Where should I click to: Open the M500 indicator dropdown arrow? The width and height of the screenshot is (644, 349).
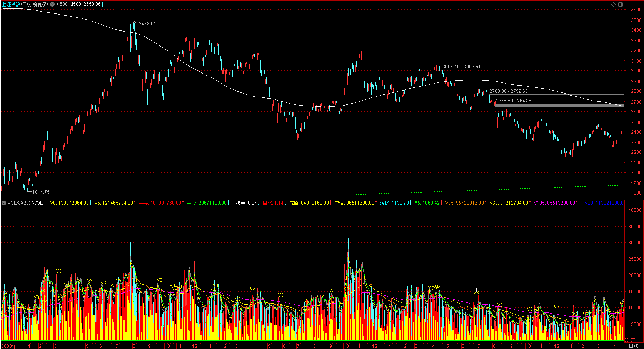tap(52, 4)
